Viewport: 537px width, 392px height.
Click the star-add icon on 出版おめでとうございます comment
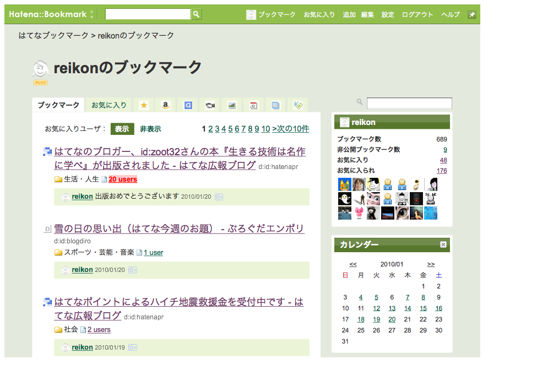[219, 197]
